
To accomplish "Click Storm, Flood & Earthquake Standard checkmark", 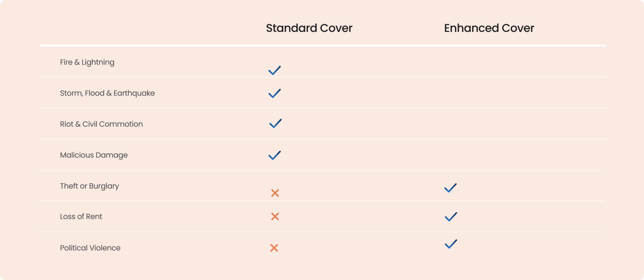I will click(x=275, y=93).
